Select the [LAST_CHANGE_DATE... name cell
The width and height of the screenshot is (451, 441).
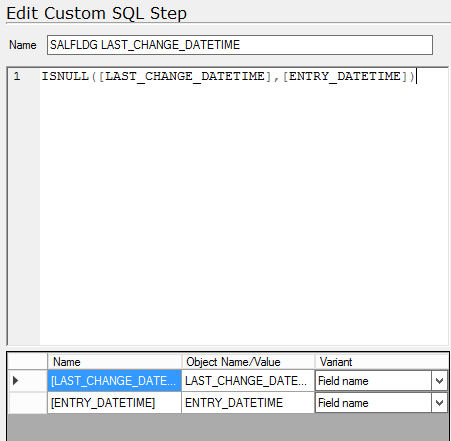pyautogui.click(x=115, y=381)
